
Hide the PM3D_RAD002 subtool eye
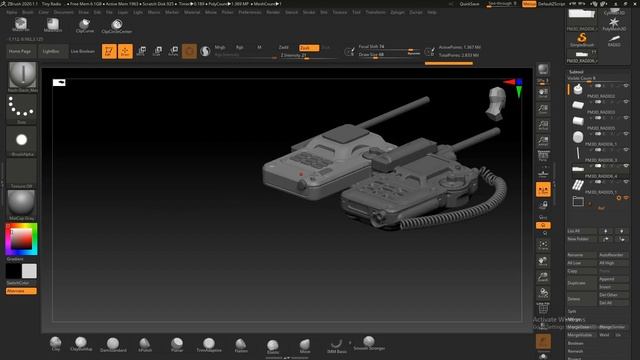click(626, 86)
